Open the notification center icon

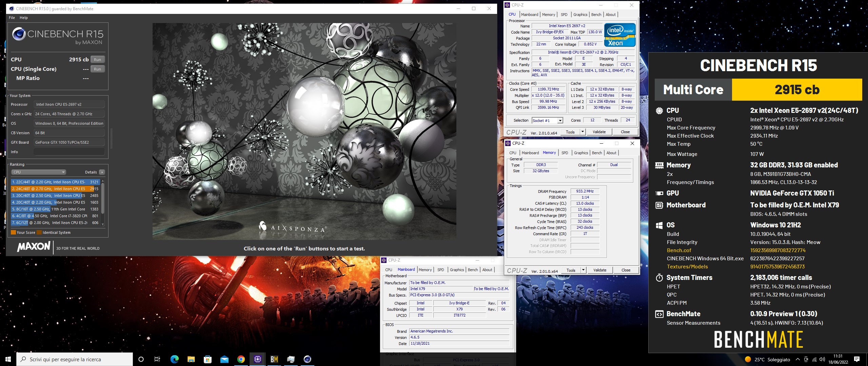click(x=857, y=359)
